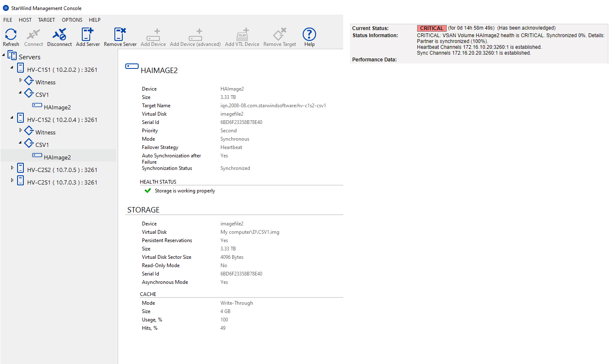Viewport: 610px width, 364px height.
Task: Select the CSV1 target icon under HV-C1S1
Action: click(x=29, y=93)
